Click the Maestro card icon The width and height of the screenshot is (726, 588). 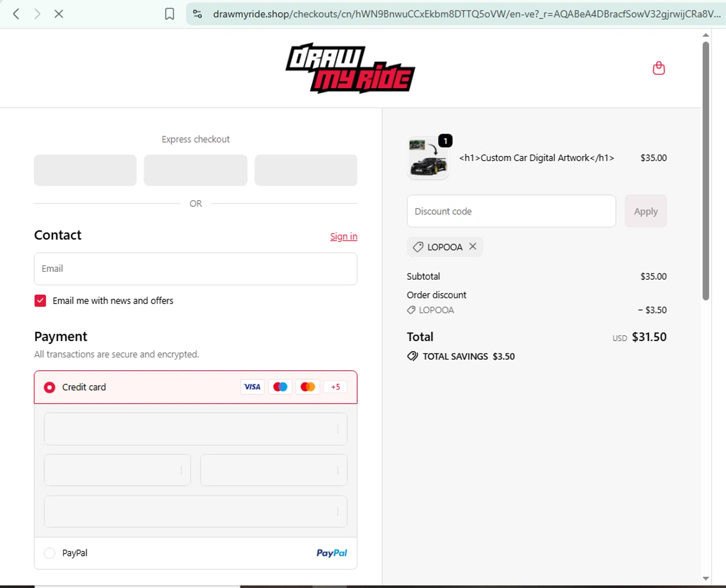point(280,387)
